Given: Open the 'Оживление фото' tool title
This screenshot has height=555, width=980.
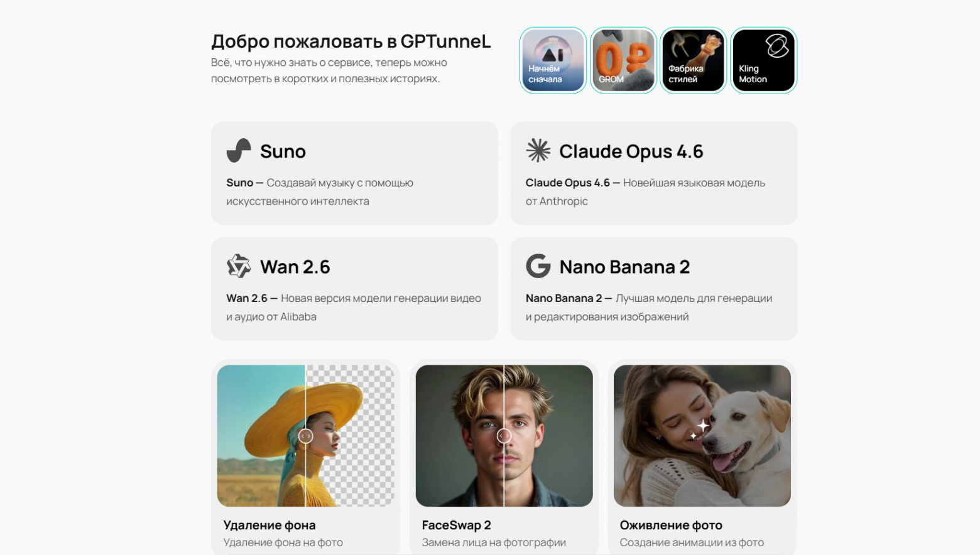Looking at the screenshot, I should (671, 525).
